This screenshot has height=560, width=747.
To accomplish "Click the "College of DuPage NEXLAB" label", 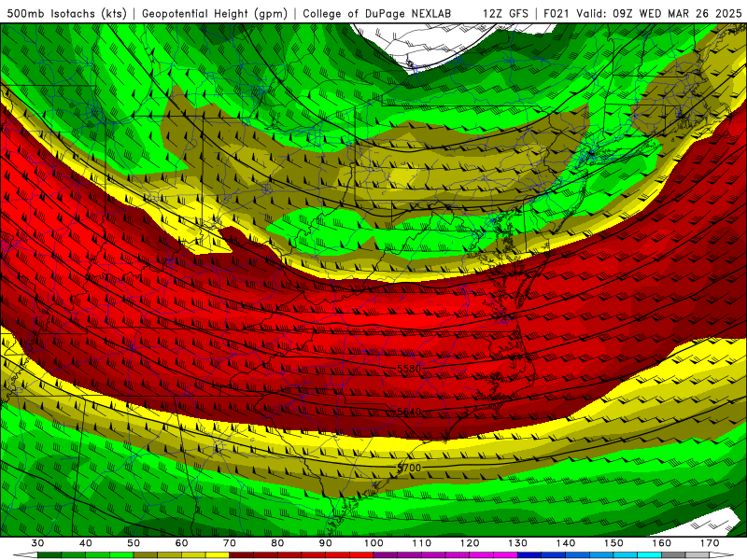I will [376, 13].
